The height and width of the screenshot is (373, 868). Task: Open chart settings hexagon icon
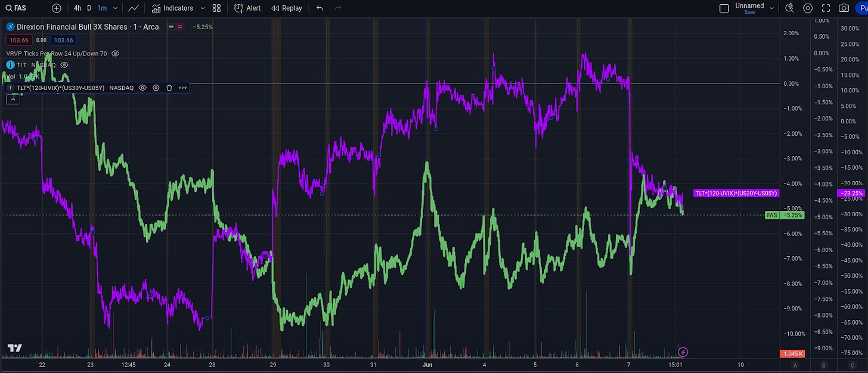click(x=808, y=8)
